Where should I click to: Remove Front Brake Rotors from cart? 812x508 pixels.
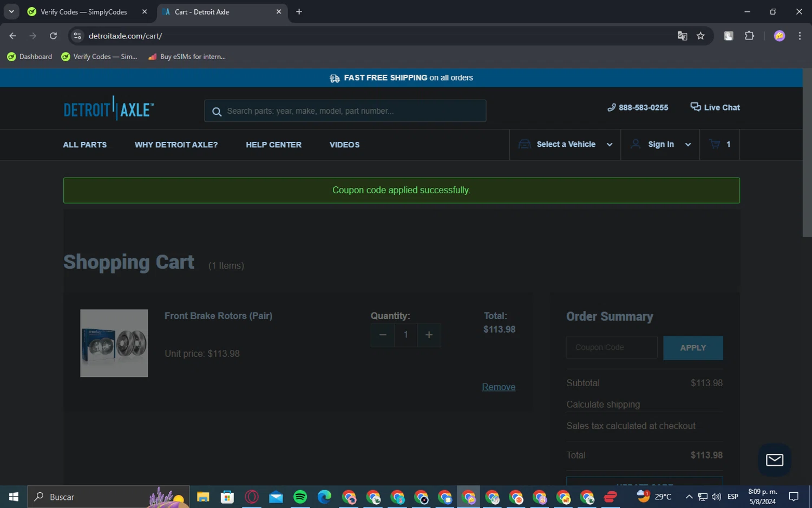pyautogui.click(x=499, y=387)
